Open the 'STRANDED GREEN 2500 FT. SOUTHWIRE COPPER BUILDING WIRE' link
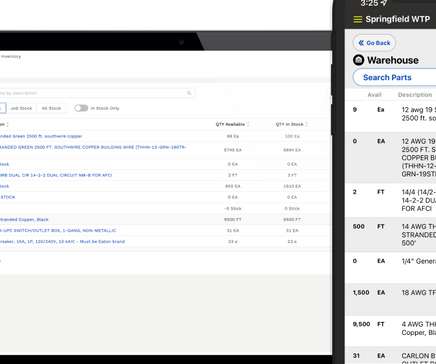 pos(93,147)
